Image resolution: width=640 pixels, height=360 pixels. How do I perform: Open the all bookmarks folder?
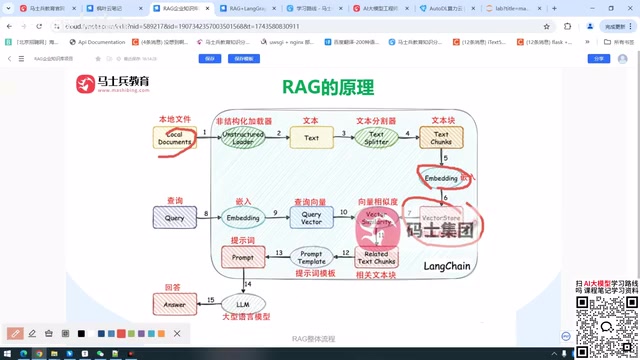pyautogui.click(x=619, y=42)
